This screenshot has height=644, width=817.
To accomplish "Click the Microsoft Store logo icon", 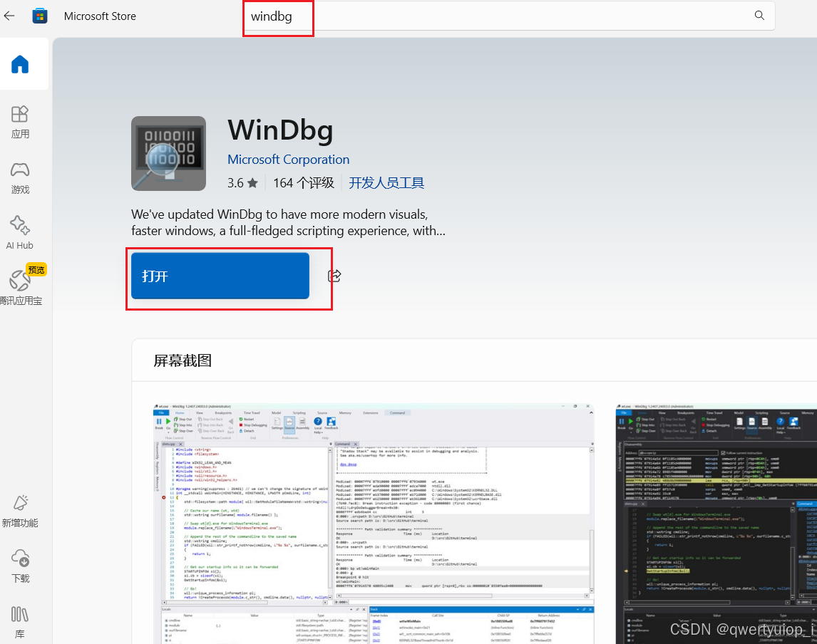I will point(40,16).
